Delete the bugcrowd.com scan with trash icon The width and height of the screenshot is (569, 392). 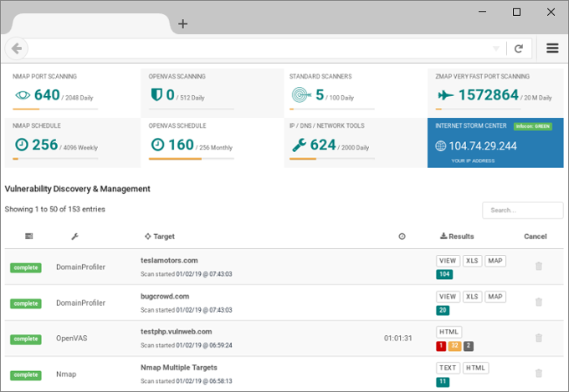[x=539, y=302]
